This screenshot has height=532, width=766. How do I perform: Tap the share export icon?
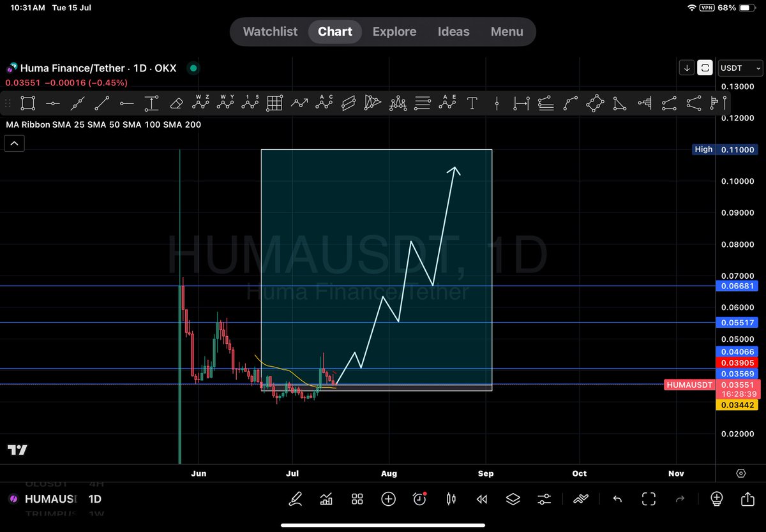pyautogui.click(x=747, y=499)
